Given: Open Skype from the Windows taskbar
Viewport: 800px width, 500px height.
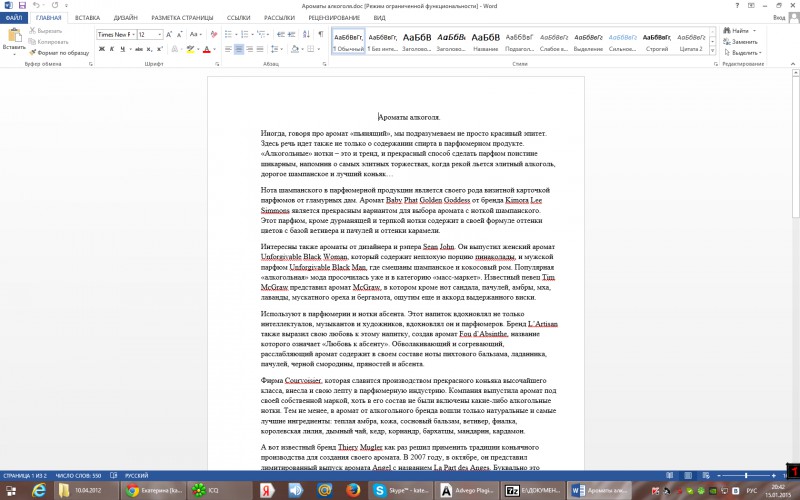Looking at the screenshot, I should [x=401, y=490].
